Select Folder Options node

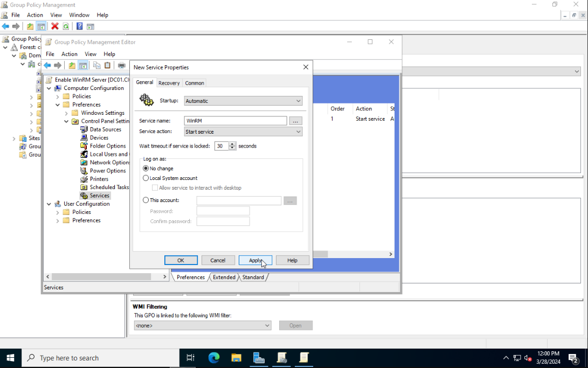108,146
